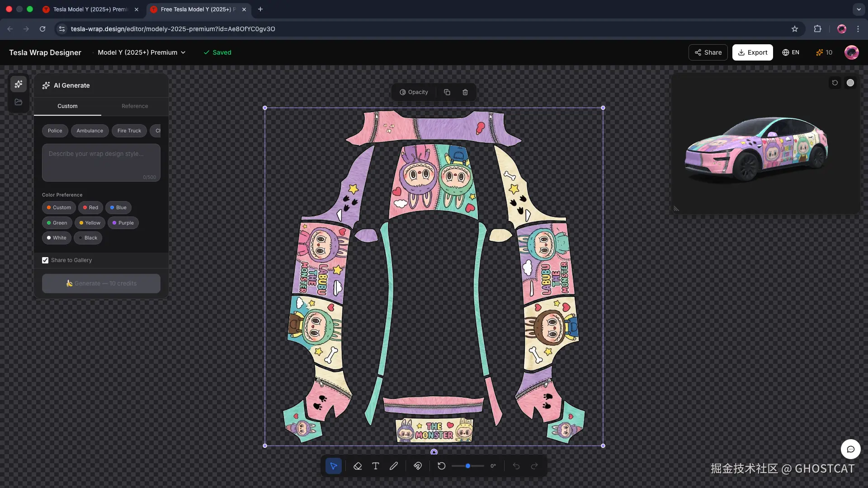Close the Free Tesla Model Y browser tab
This screenshot has width=868, height=488.
244,9
